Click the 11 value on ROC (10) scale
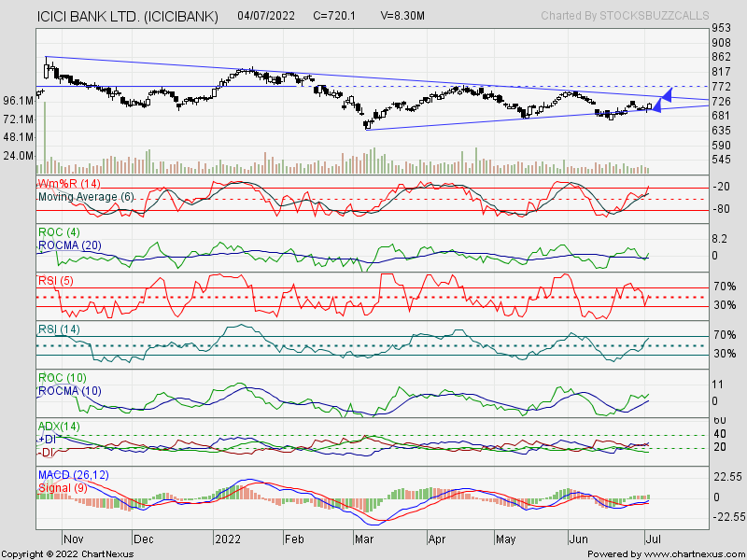Viewport: 747px width, 560px height. (x=718, y=385)
